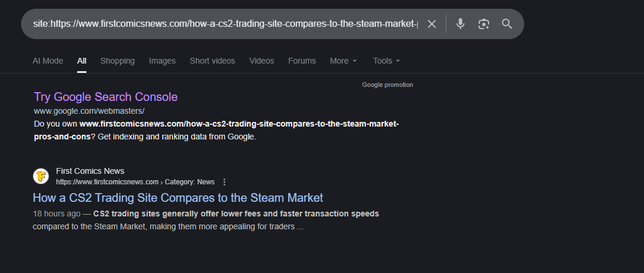View the Forums tab
Viewport: 644px width, 273px height.
pos(302,61)
